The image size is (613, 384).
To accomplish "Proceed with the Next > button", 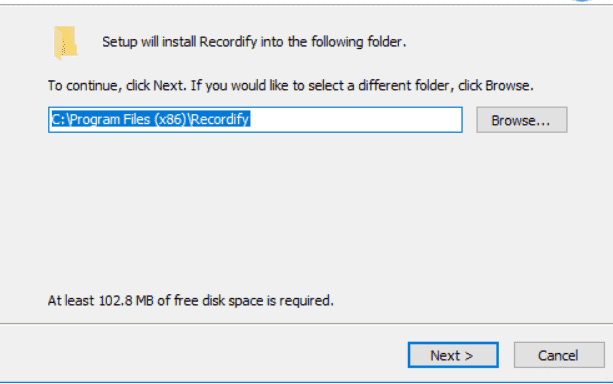I will point(453,355).
